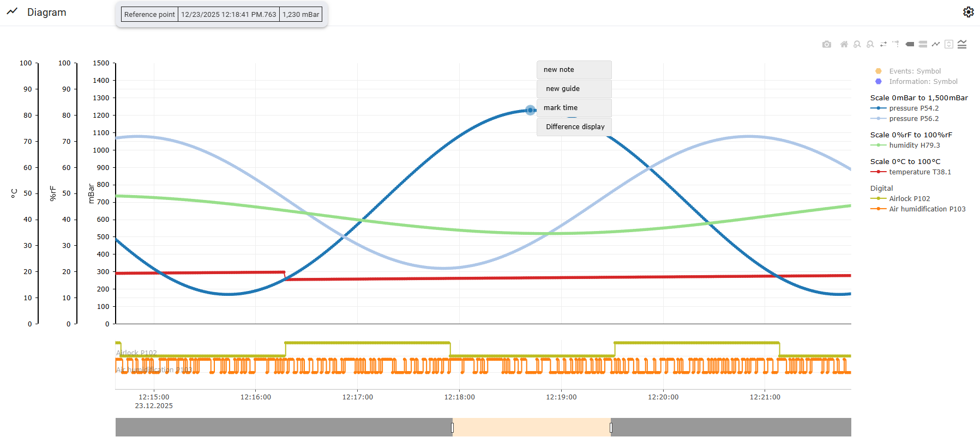
Task: Click the "Difference display" option
Action: tap(575, 127)
